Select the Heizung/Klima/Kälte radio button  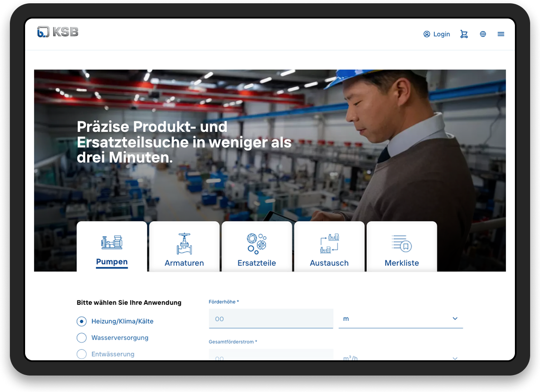pyautogui.click(x=81, y=321)
